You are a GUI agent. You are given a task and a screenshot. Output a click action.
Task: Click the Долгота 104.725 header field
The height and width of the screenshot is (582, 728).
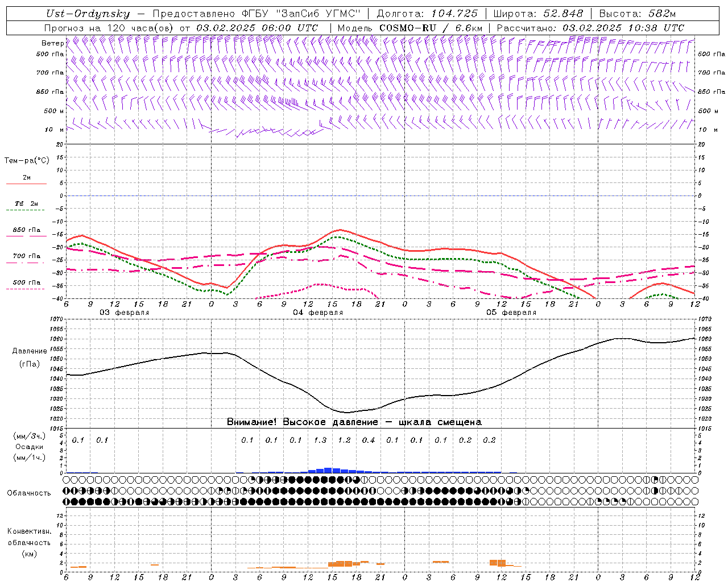pos(428,14)
